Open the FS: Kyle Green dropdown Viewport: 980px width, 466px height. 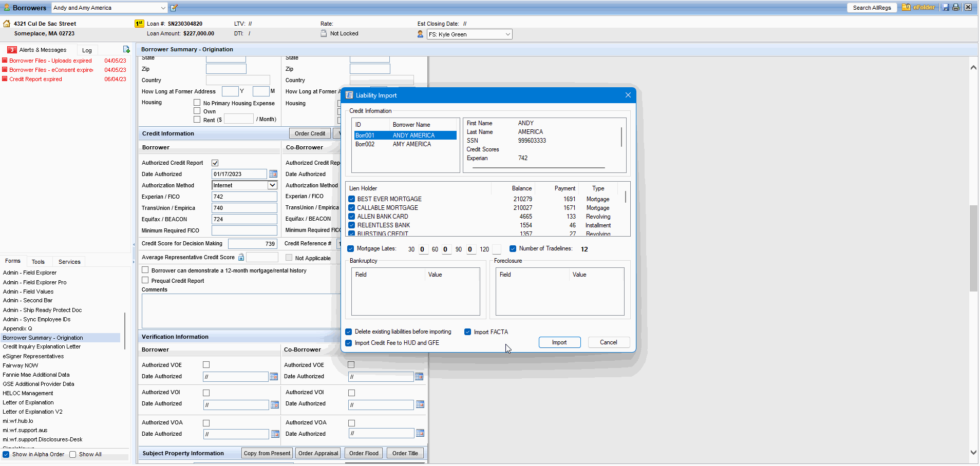point(507,34)
